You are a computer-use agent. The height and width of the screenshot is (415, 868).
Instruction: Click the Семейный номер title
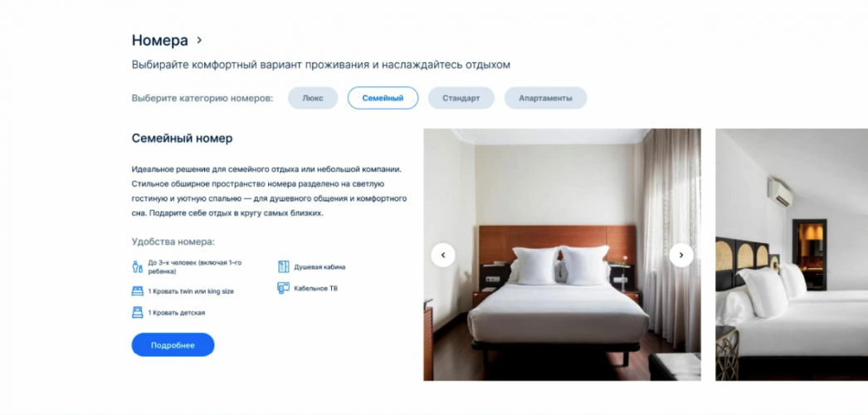182,139
